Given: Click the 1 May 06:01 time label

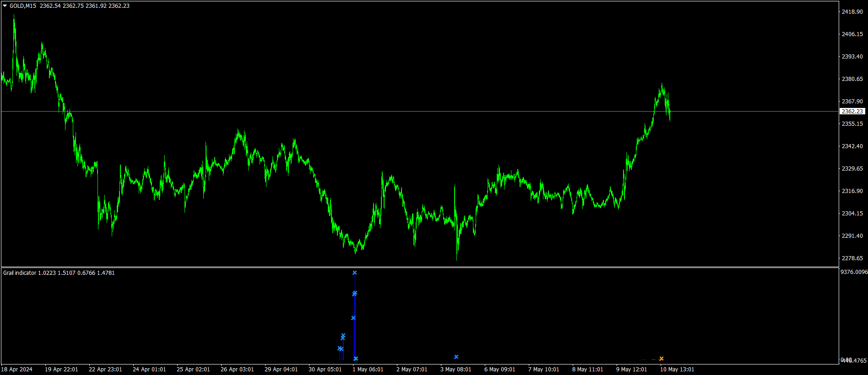Looking at the screenshot, I should click(368, 370).
